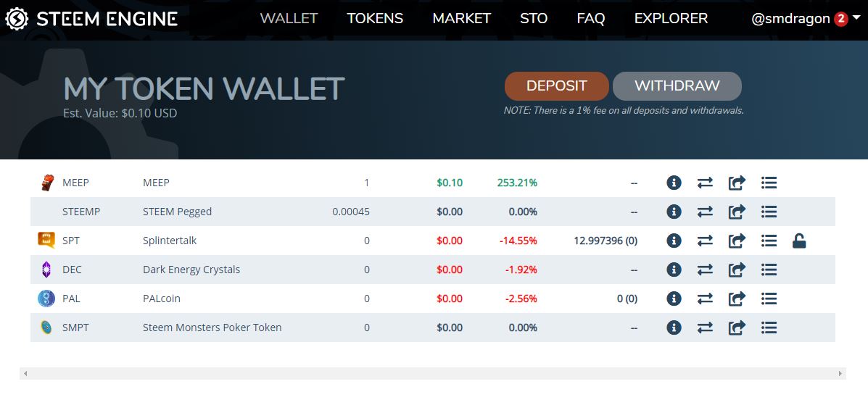Open info for the MEEP token
The image size is (868, 413).
pyautogui.click(x=674, y=183)
